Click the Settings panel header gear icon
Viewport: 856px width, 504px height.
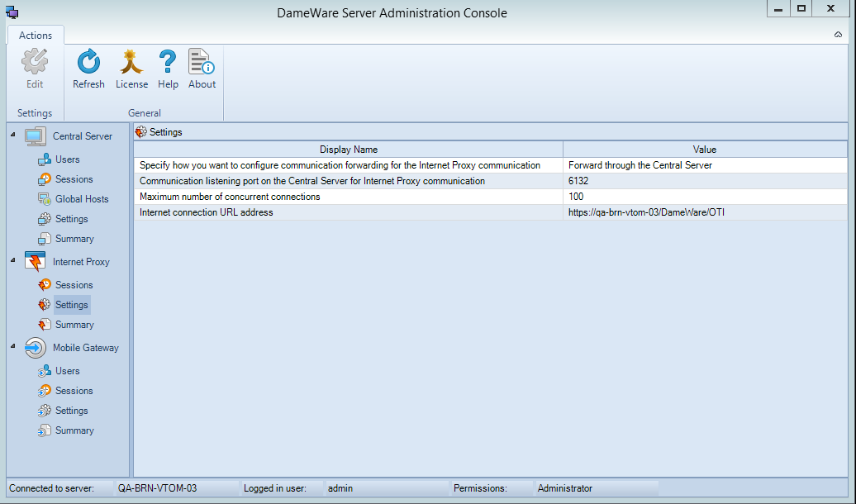click(x=140, y=132)
